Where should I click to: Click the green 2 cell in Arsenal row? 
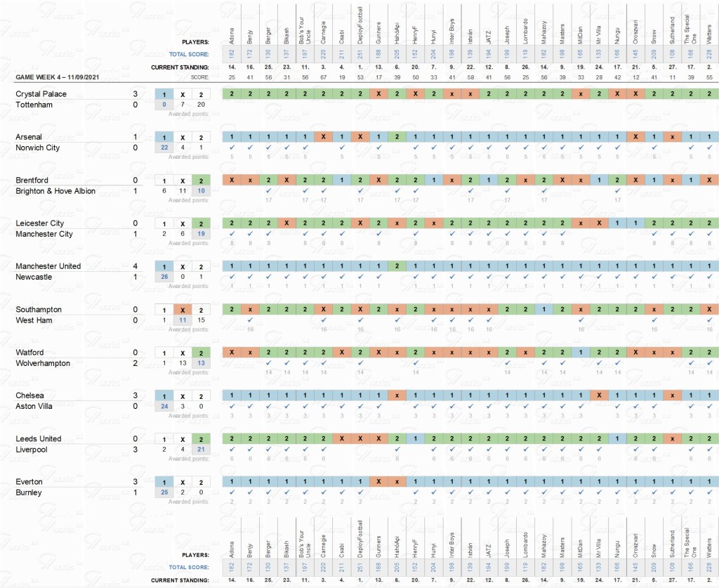click(397, 137)
